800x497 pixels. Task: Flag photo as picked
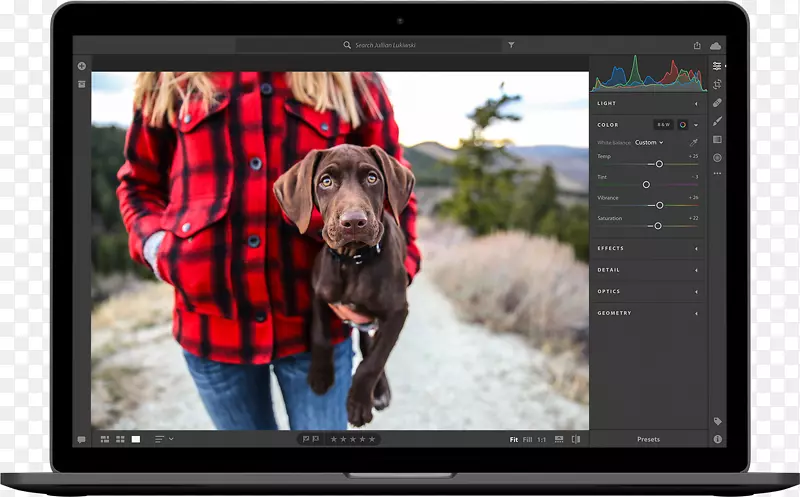click(x=306, y=439)
